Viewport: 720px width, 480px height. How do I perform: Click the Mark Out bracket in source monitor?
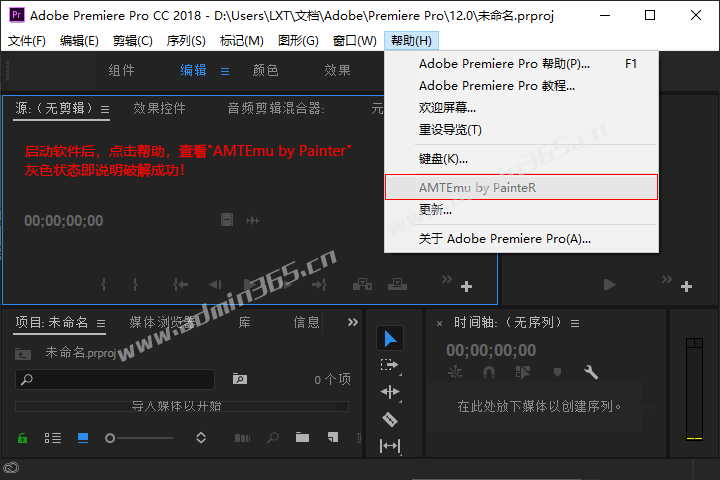pyautogui.click(x=135, y=285)
